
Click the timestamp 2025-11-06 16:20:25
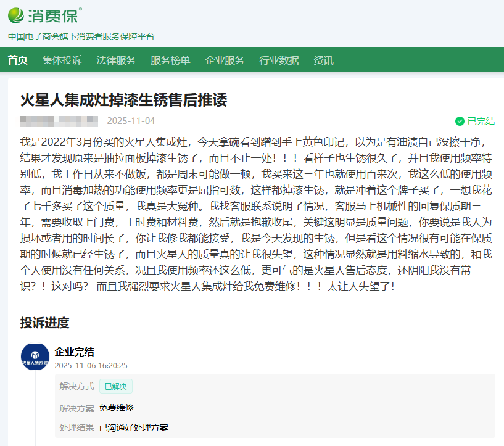click(91, 365)
